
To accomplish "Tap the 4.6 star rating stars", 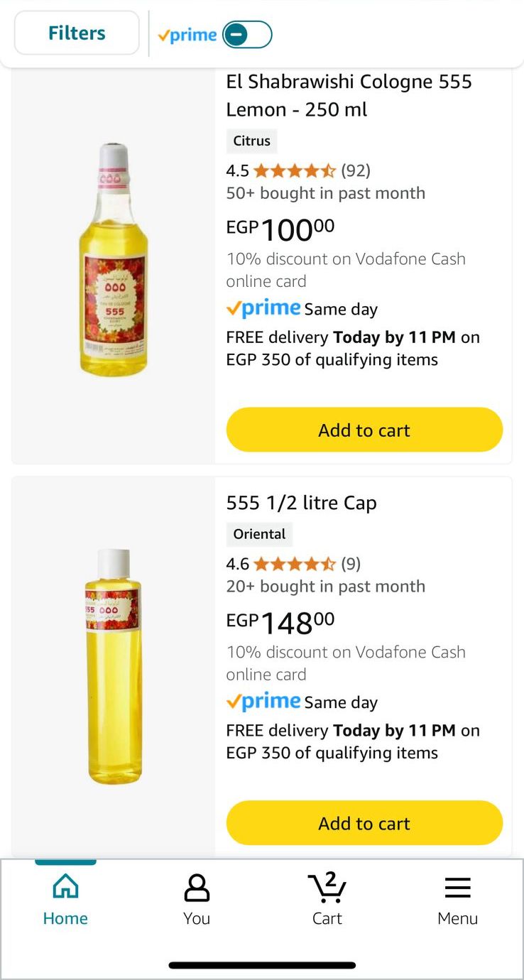I will coord(294,564).
